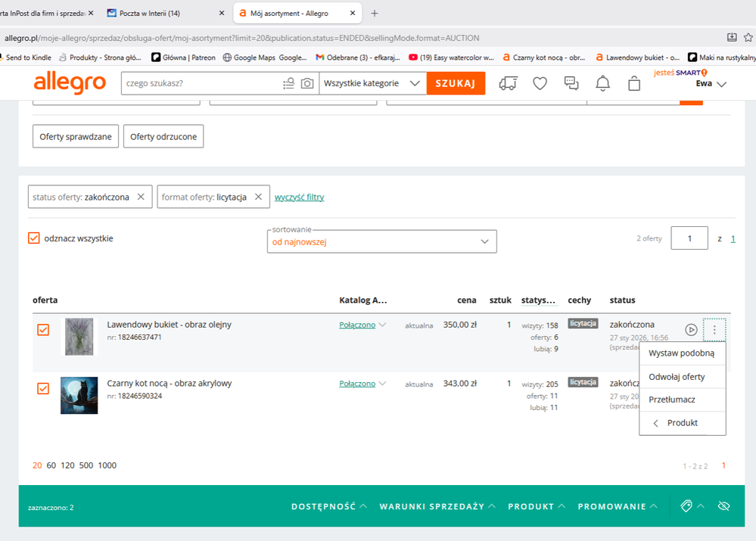The width and height of the screenshot is (756, 541).
Task: Click the delivery truck icon in header
Action: click(x=509, y=83)
